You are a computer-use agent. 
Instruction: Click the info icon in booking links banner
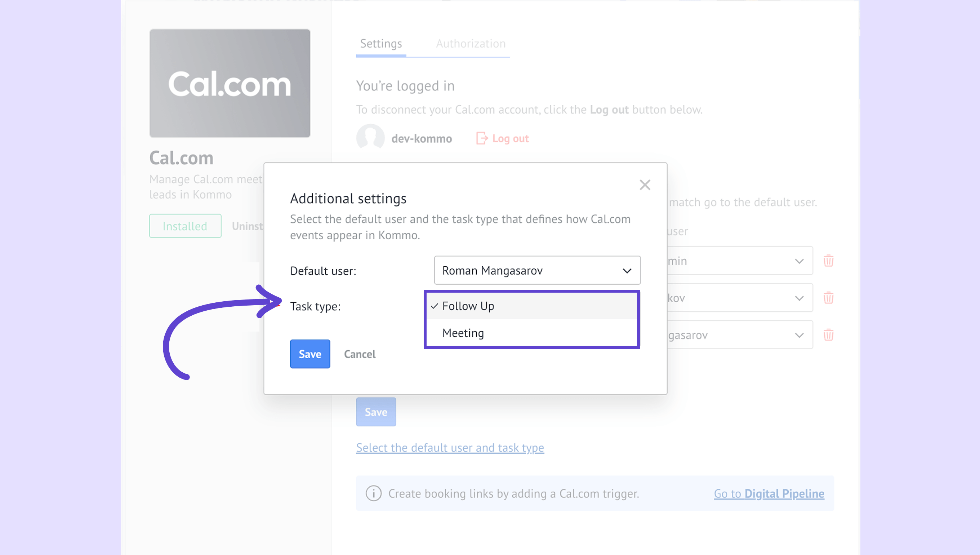373,493
